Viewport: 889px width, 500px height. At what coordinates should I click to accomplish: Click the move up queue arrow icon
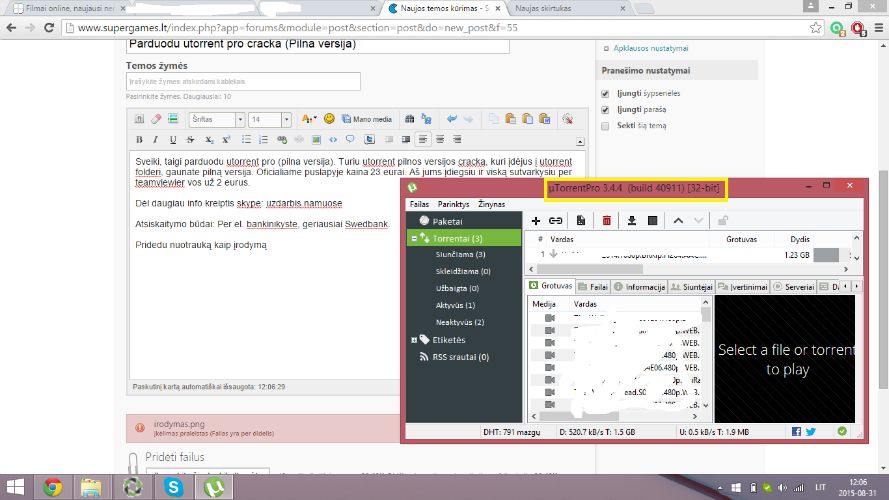coord(678,221)
